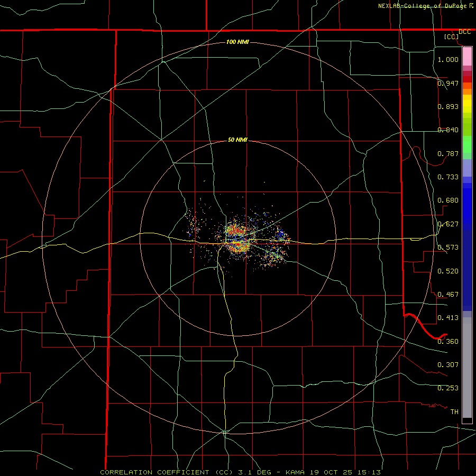Click the 0.947 legend value
The image size is (476, 476).
pos(448,83)
